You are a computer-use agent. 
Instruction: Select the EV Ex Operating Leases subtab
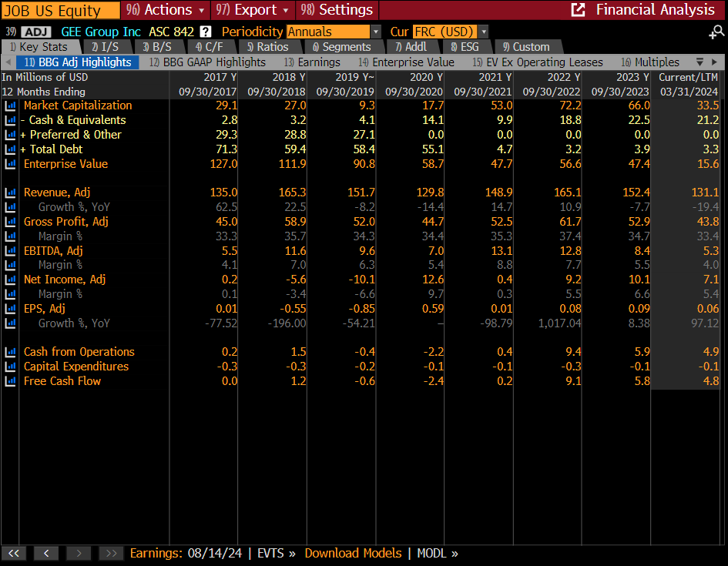click(538, 62)
